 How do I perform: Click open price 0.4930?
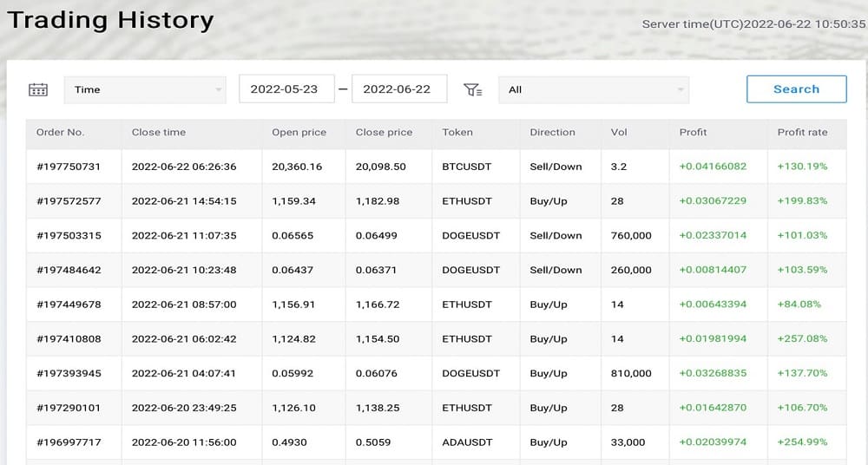click(290, 442)
